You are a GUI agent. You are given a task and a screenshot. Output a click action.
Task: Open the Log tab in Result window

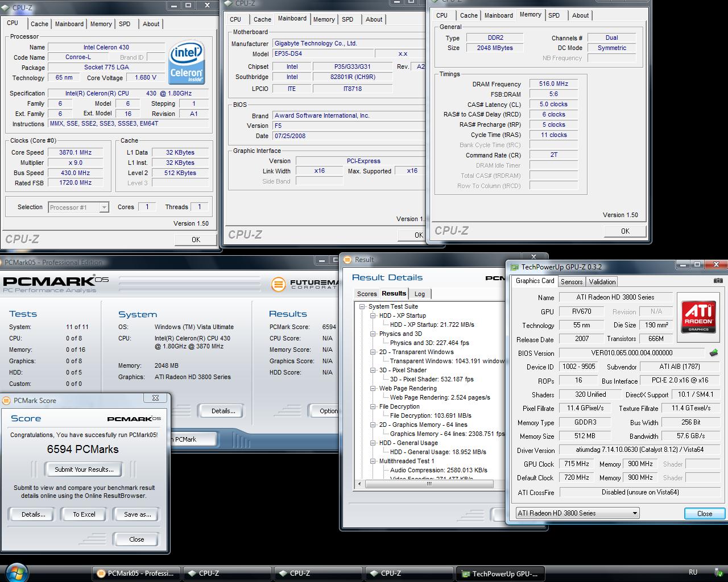click(x=420, y=294)
